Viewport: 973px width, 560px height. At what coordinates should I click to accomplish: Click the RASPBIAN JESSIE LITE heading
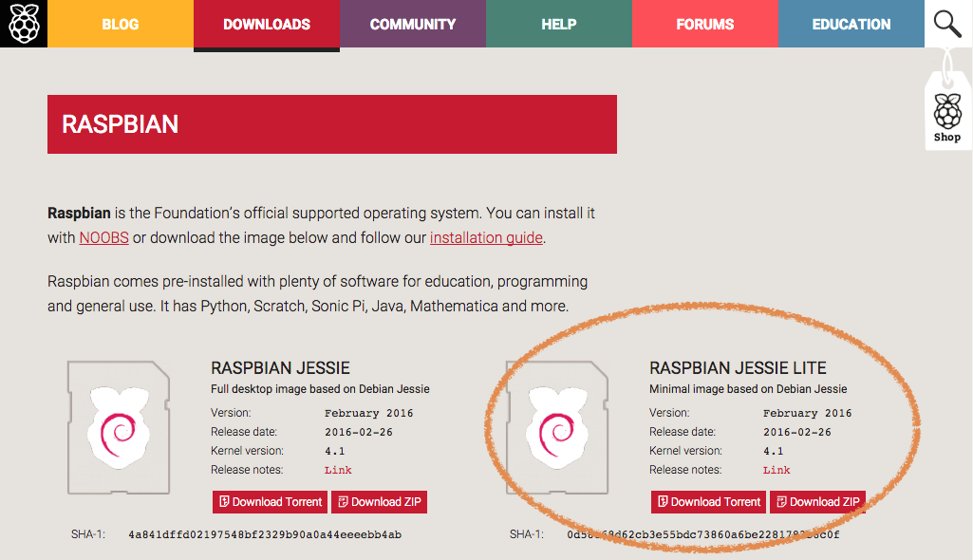738,367
